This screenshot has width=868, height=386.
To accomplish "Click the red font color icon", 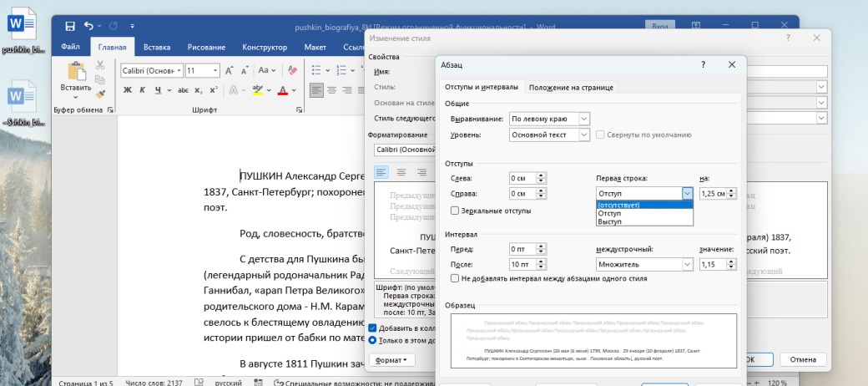I will (282, 90).
